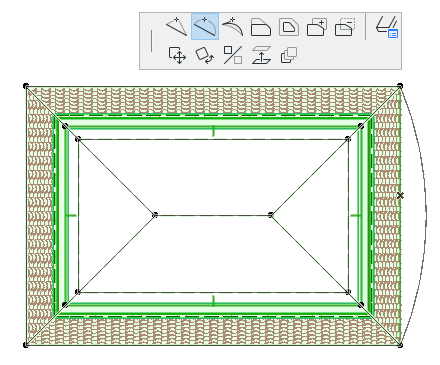Screen dimensions: 440x365
Task: Select Add to polygon tool
Action: [x=317, y=27]
